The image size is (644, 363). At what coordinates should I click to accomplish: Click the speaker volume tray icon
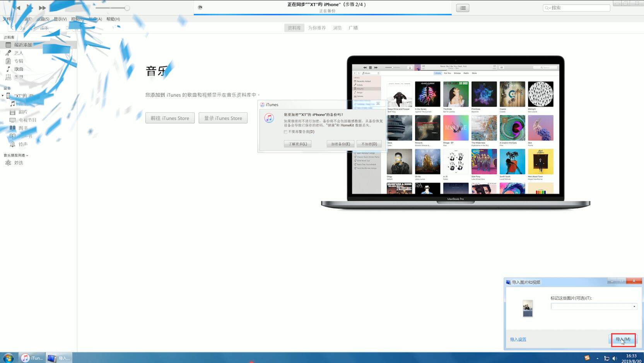615,358
